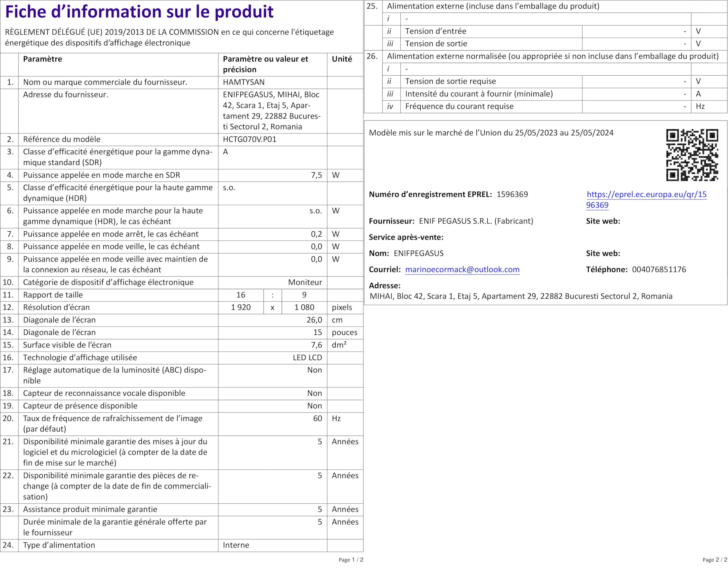
Task: Click the supplier name ENIF PEGASUS S.R.L.
Action: pos(455,221)
